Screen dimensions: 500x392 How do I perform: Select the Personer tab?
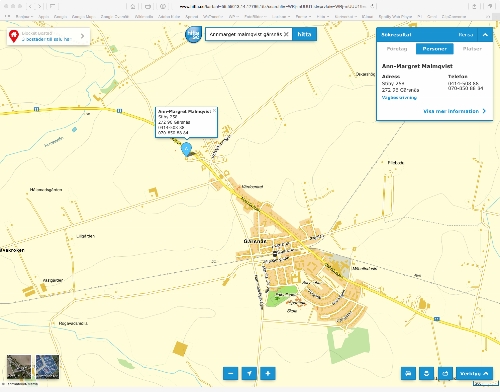[x=434, y=49]
